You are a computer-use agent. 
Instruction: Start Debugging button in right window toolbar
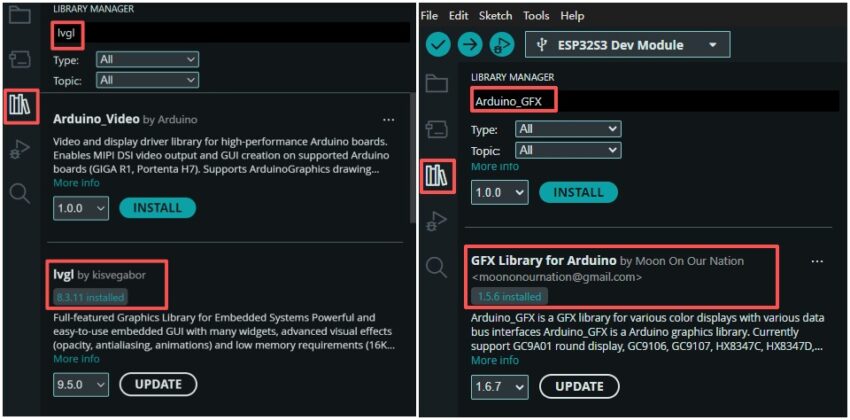coord(502,45)
